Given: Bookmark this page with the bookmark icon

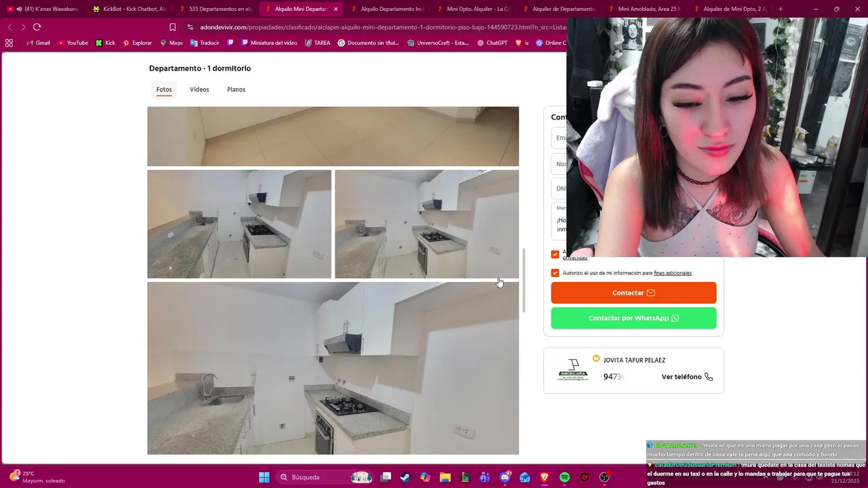Looking at the screenshot, I should point(172,27).
